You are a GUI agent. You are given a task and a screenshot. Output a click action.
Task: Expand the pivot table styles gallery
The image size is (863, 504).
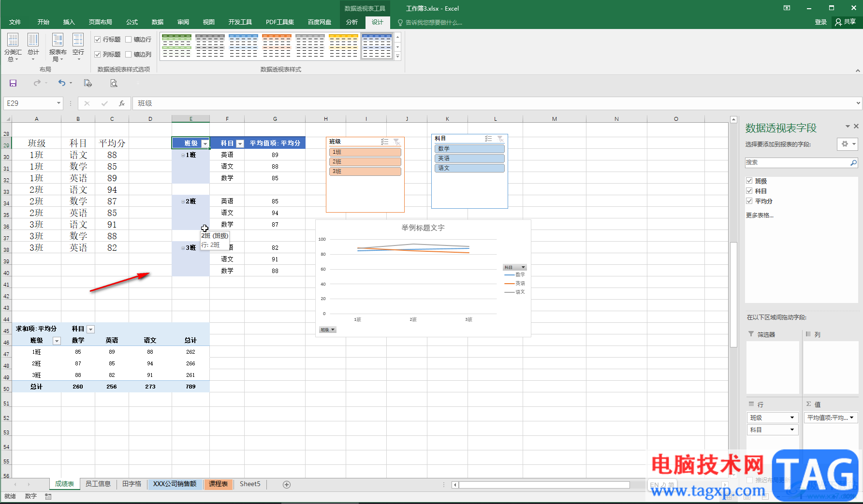click(397, 57)
